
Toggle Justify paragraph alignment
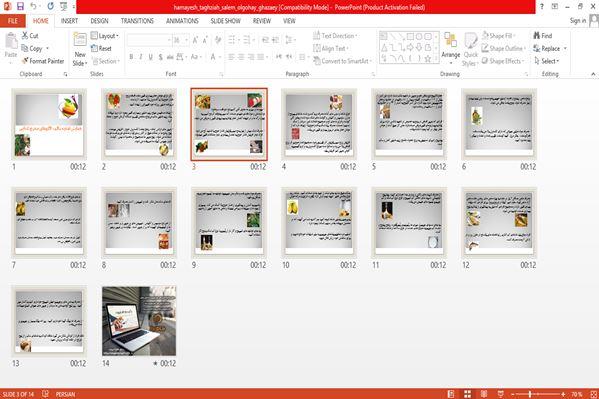point(261,57)
